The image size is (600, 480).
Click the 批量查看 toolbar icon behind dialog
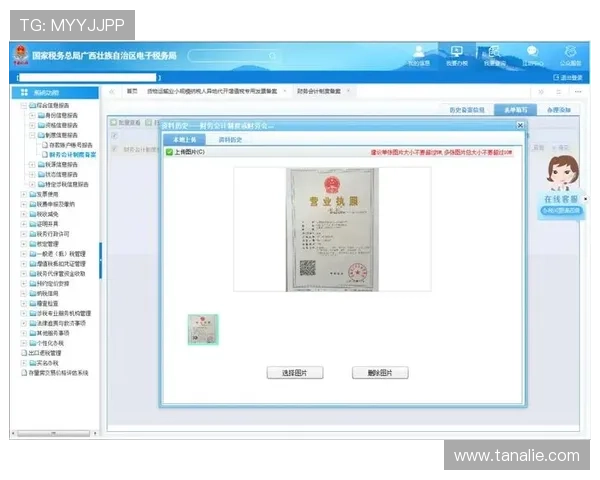tap(114, 122)
